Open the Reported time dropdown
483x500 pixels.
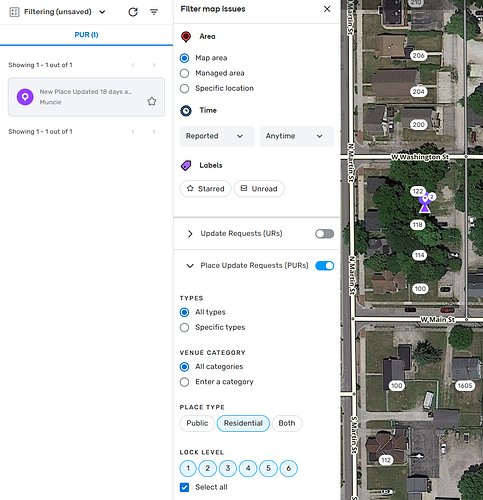[217, 136]
